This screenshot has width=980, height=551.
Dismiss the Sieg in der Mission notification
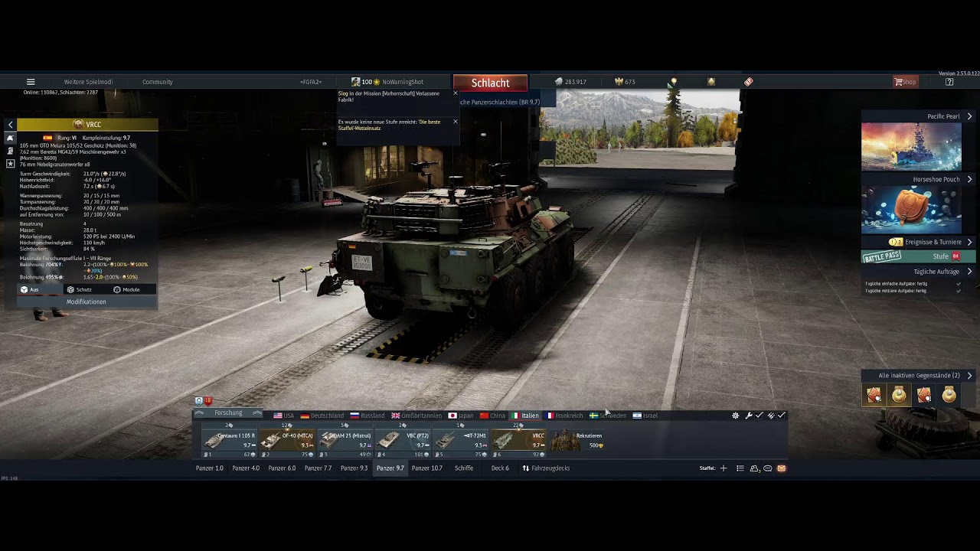[455, 93]
